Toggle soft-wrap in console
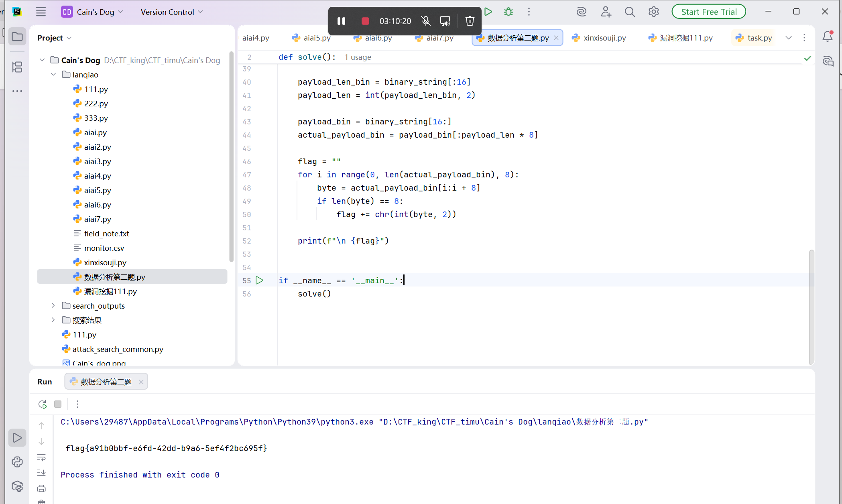The height and width of the screenshot is (504, 842). click(x=41, y=457)
